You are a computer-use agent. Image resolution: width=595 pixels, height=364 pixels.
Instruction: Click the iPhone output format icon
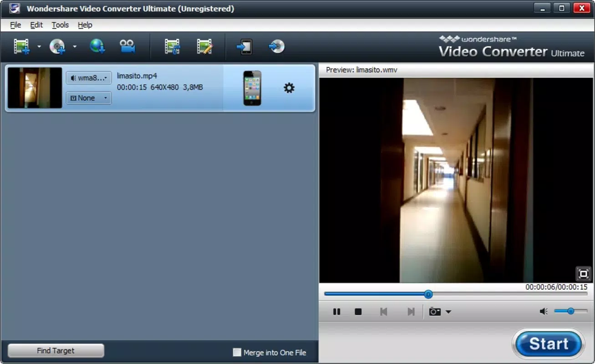(x=252, y=88)
